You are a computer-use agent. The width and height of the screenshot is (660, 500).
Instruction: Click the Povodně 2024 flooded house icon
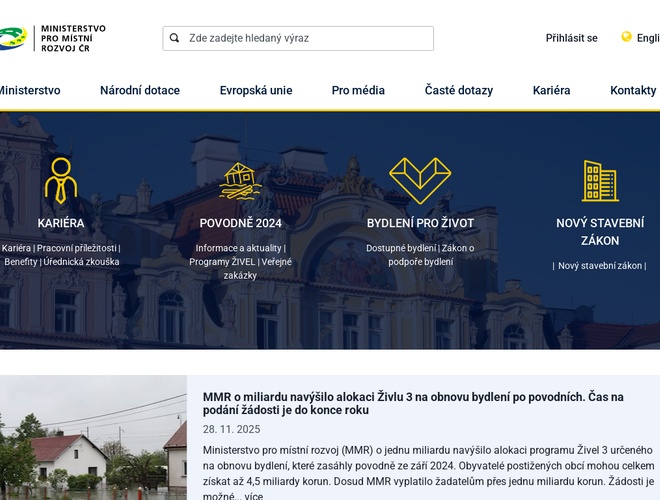[x=240, y=181]
